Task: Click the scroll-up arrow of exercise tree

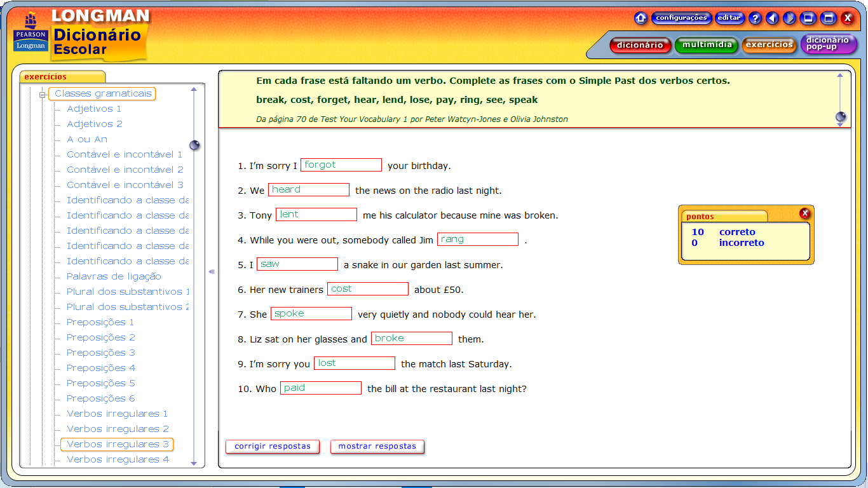Action: coord(194,90)
